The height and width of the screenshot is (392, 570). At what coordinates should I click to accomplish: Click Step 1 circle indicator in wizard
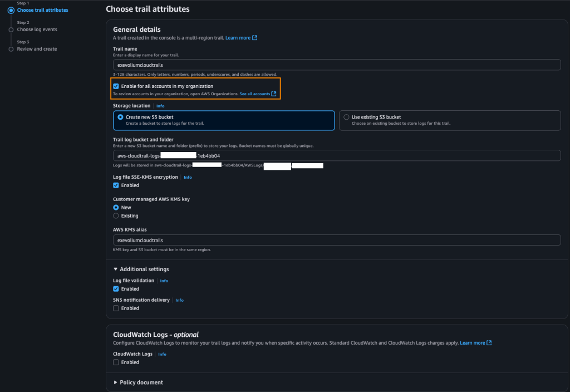(11, 10)
